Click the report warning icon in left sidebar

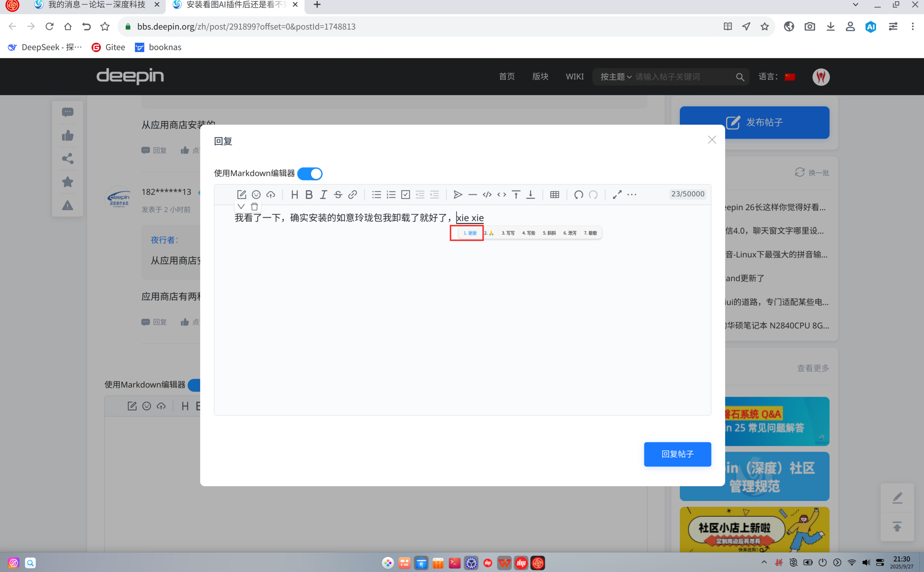(x=68, y=205)
